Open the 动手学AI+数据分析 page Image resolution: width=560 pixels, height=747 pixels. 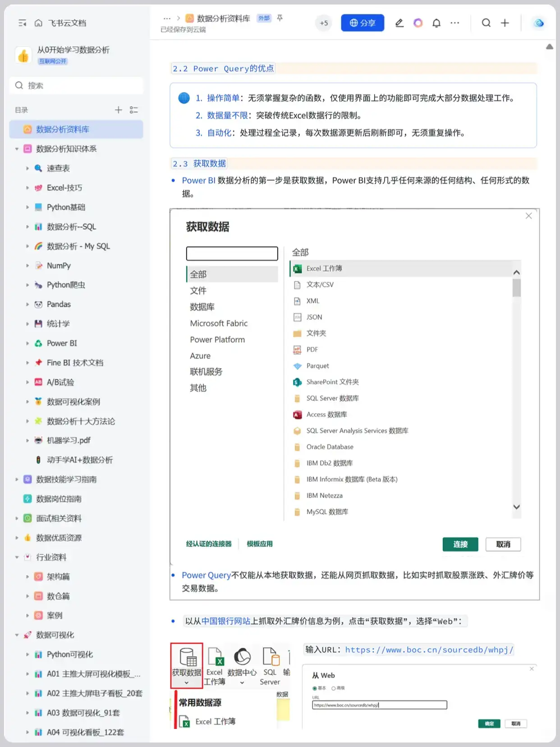pos(80,460)
